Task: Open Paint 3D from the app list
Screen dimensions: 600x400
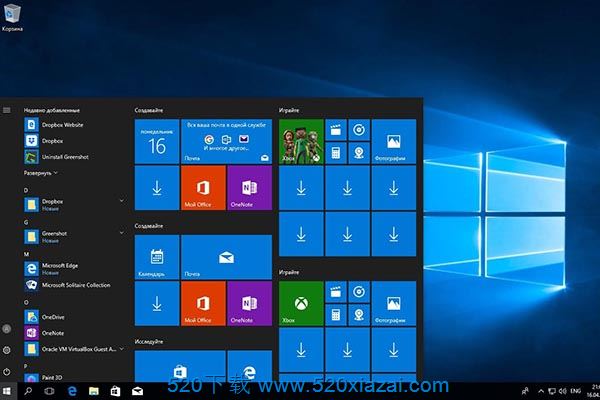Action: pos(53,377)
